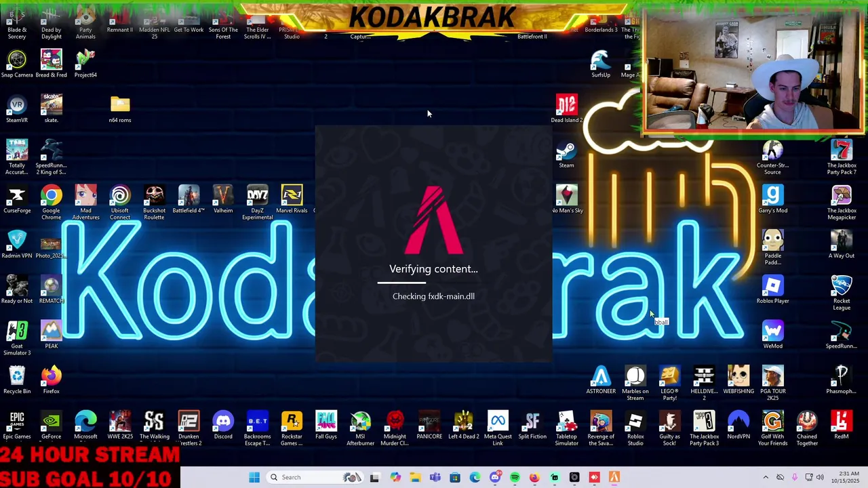Launch NordVPN from the desktop

(738, 425)
